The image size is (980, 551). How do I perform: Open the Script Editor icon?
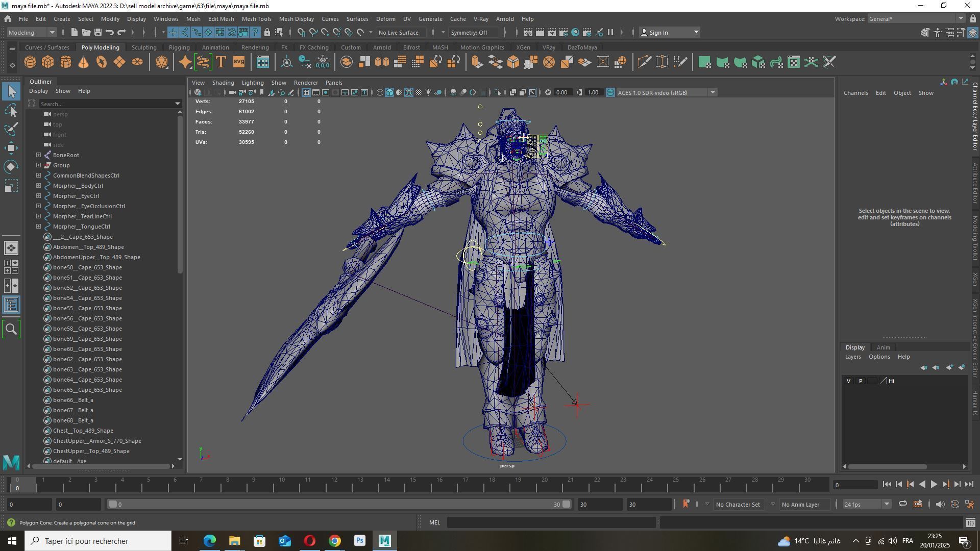[970, 522]
